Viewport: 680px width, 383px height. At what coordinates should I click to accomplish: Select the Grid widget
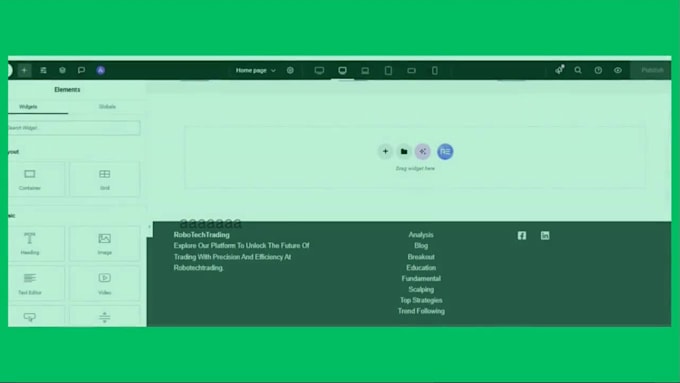[105, 179]
